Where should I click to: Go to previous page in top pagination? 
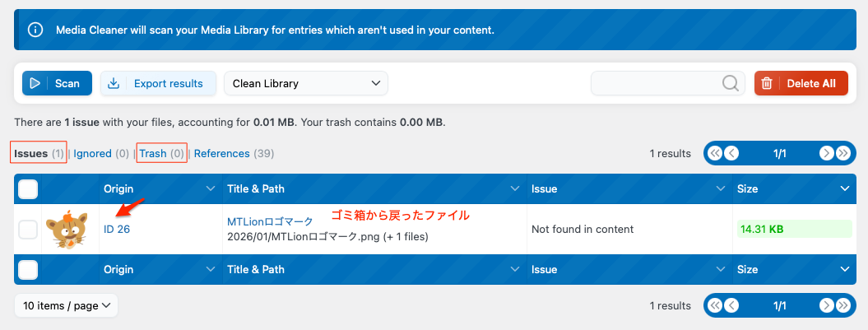pos(731,153)
